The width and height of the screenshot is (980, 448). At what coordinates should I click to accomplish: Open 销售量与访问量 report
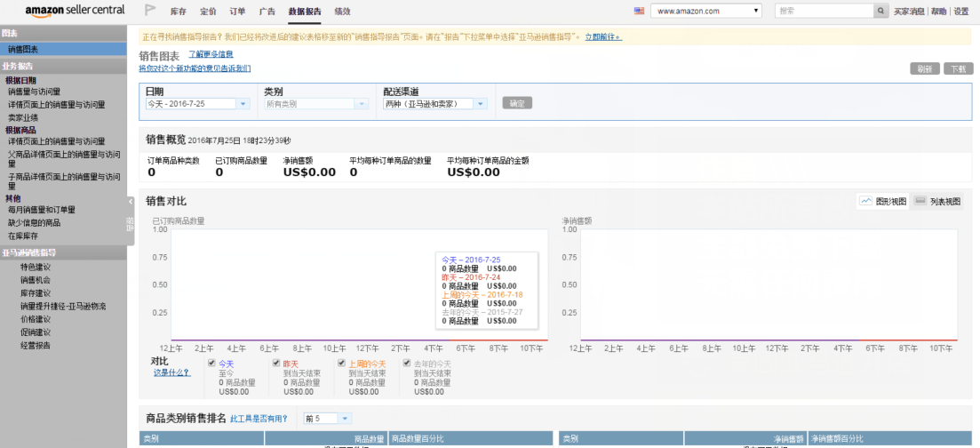click(x=34, y=92)
